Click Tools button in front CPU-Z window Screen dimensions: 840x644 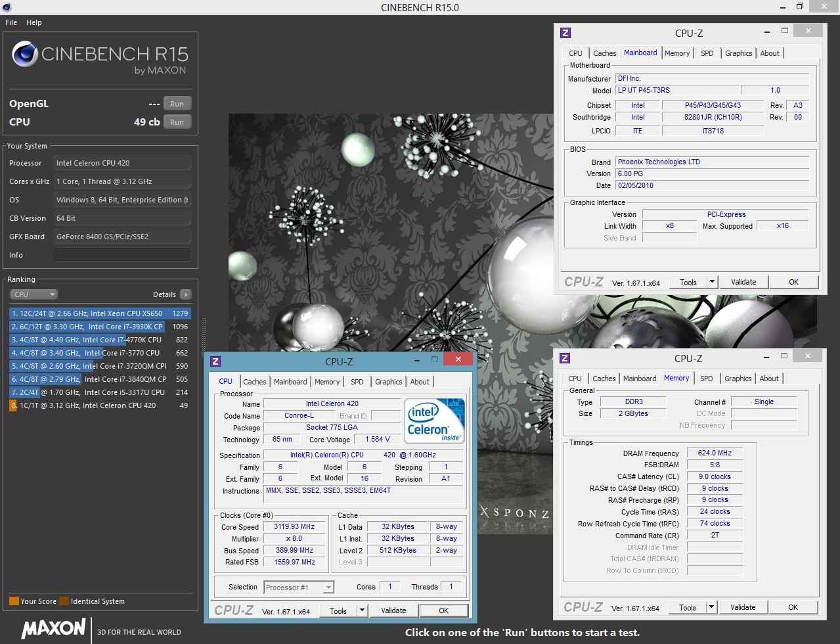338,610
